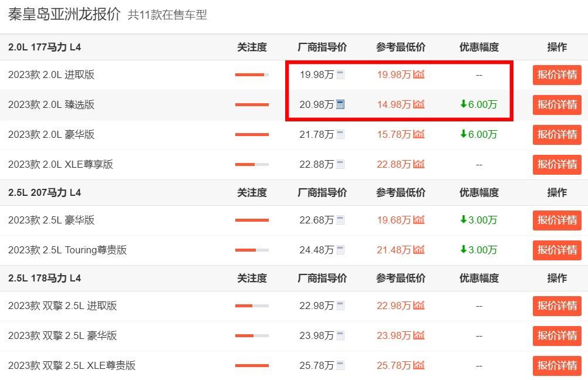Screen dimensions: 588x380
Task: Open model link 2023款 双擎 2.5L 豪华版
Action: [x=63, y=335]
